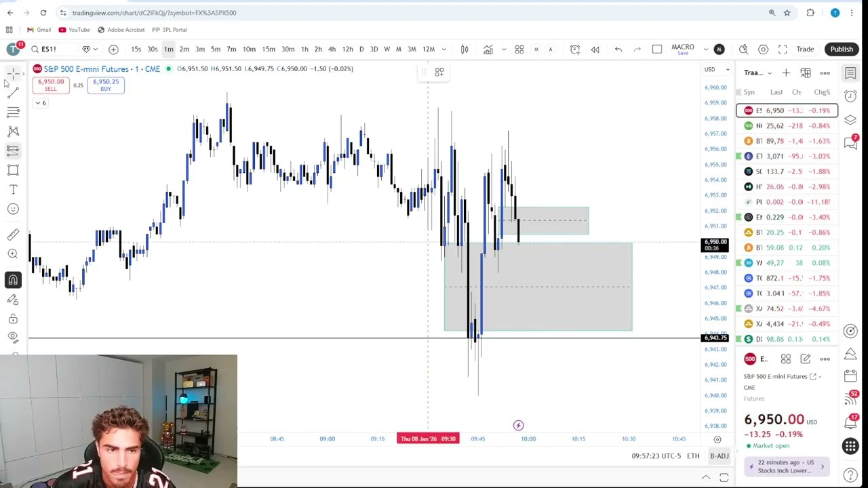Open chart settings gear in top toolbar
This screenshot has width=868, height=488.
pos(763,49)
